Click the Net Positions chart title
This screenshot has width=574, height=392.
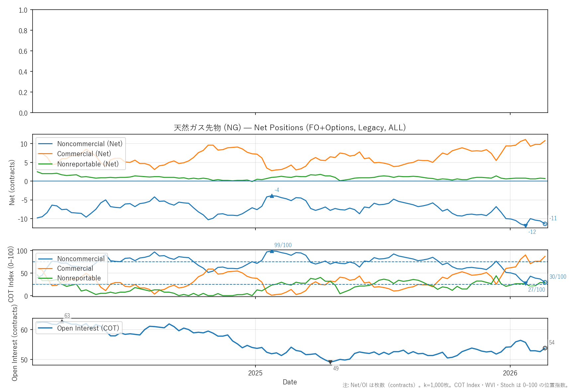(290, 128)
